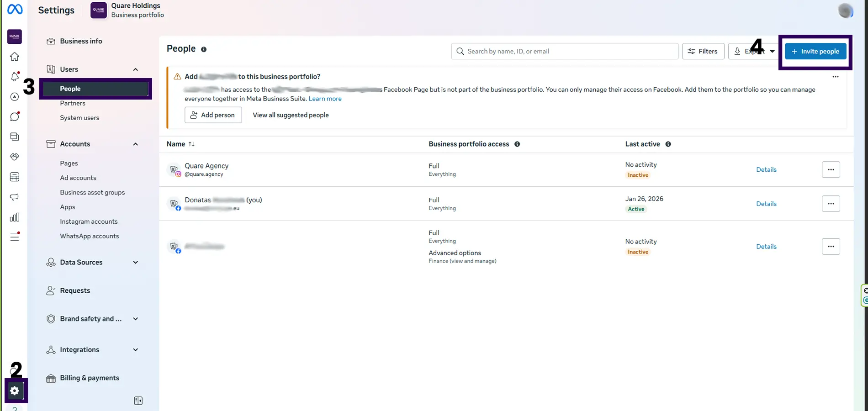868x411 pixels.
Task: Open Instagram accounts
Action: click(x=89, y=221)
